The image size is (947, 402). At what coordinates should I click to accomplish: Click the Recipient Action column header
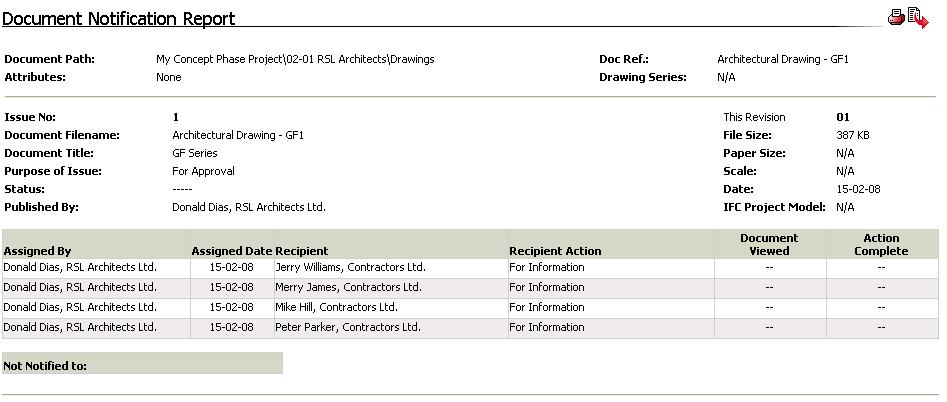tap(555, 251)
